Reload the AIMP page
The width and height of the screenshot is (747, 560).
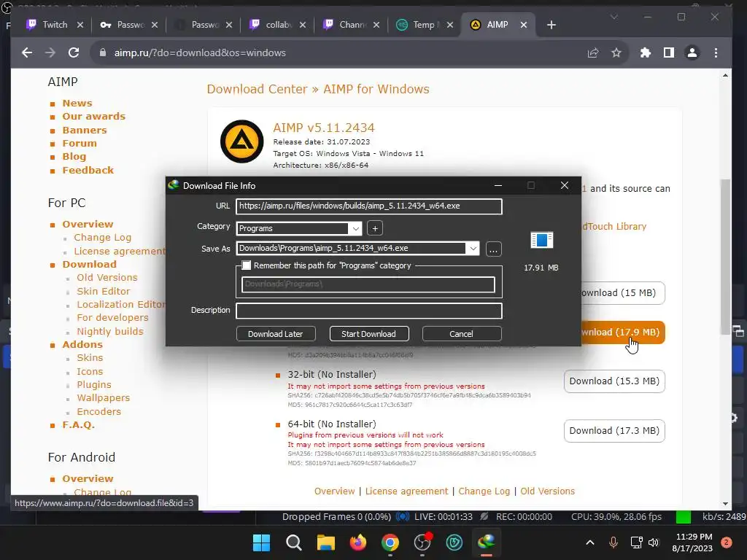point(74,52)
